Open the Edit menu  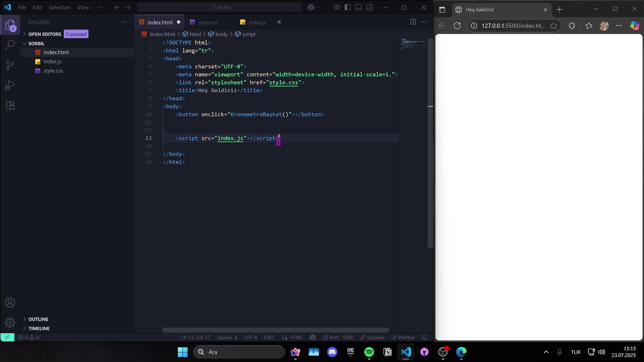tap(37, 7)
